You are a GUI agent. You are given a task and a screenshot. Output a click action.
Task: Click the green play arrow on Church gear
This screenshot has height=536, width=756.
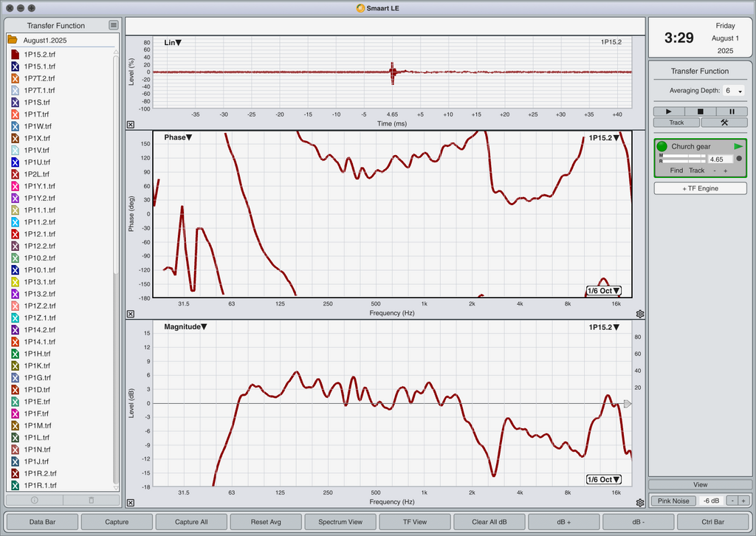738,146
